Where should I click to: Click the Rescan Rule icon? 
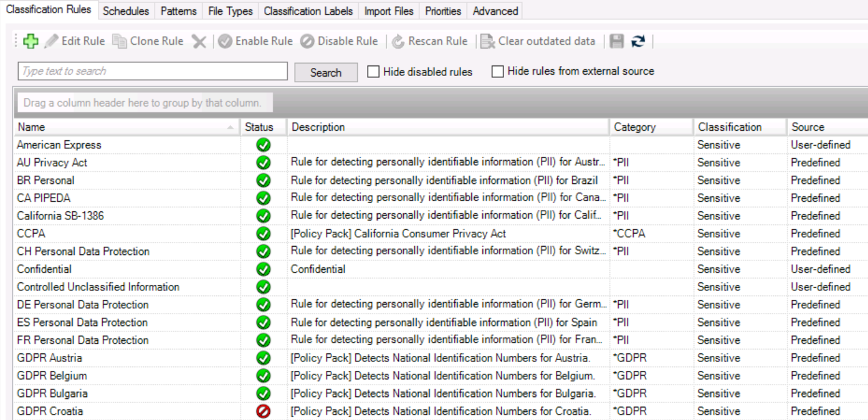(x=398, y=41)
